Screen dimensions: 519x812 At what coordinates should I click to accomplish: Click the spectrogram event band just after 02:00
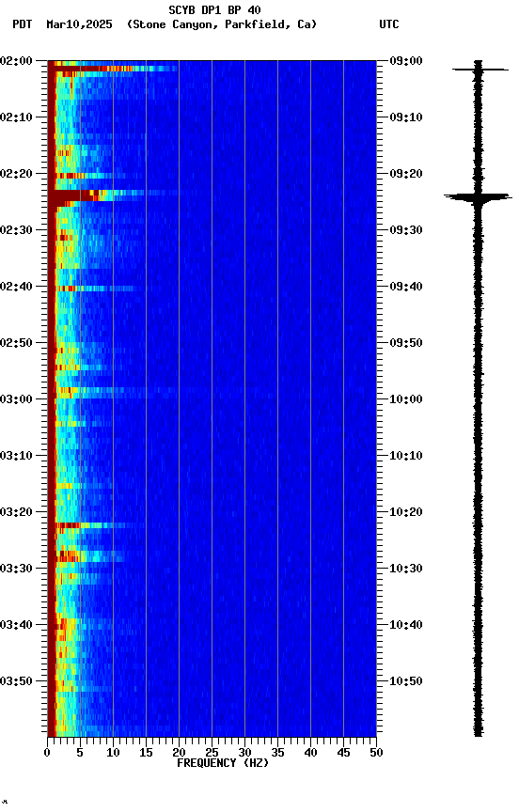pos(113,69)
